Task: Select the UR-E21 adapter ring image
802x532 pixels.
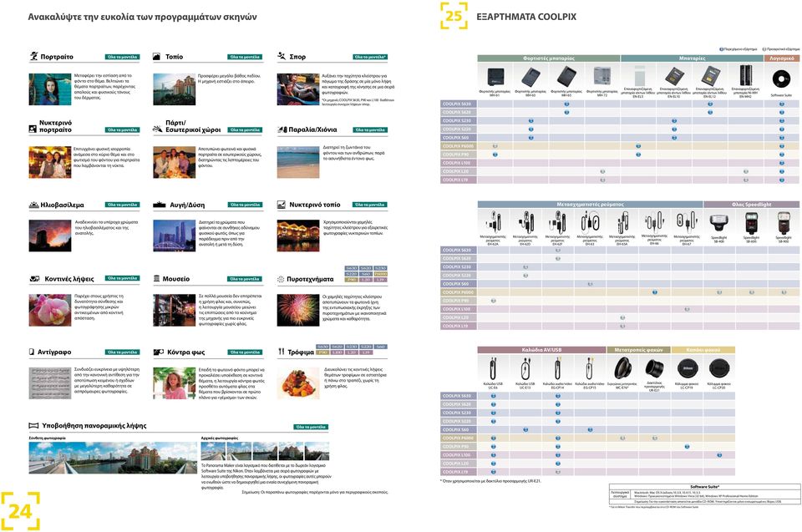Action: pyautogui.click(x=654, y=368)
